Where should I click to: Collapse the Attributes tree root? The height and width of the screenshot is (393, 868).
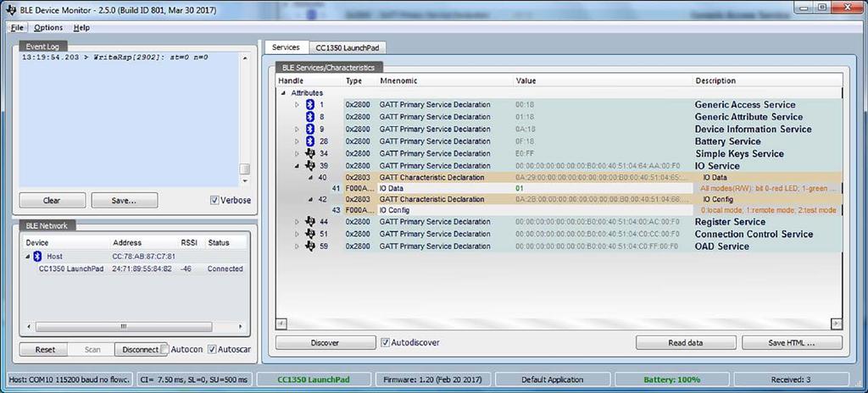point(283,93)
